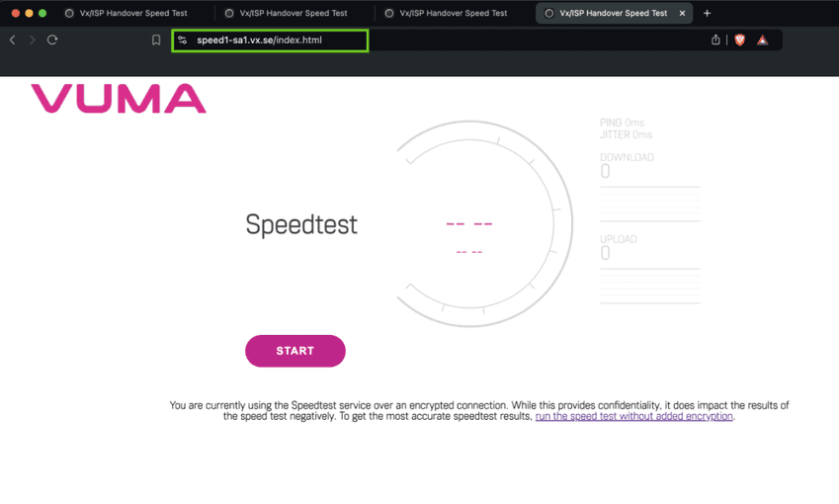Image resolution: width=839 pixels, height=504 pixels.
Task: Open a new tab with plus button
Action: 707,14
